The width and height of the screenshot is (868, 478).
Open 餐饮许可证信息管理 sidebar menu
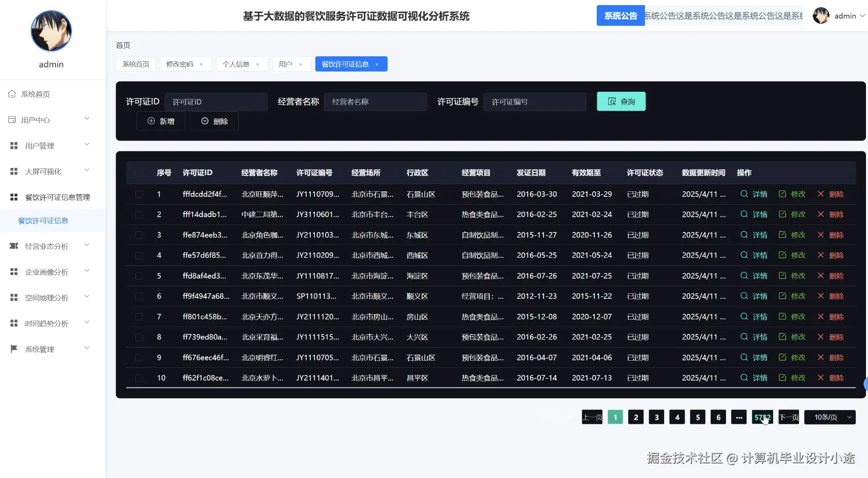pyautogui.click(x=53, y=197)
